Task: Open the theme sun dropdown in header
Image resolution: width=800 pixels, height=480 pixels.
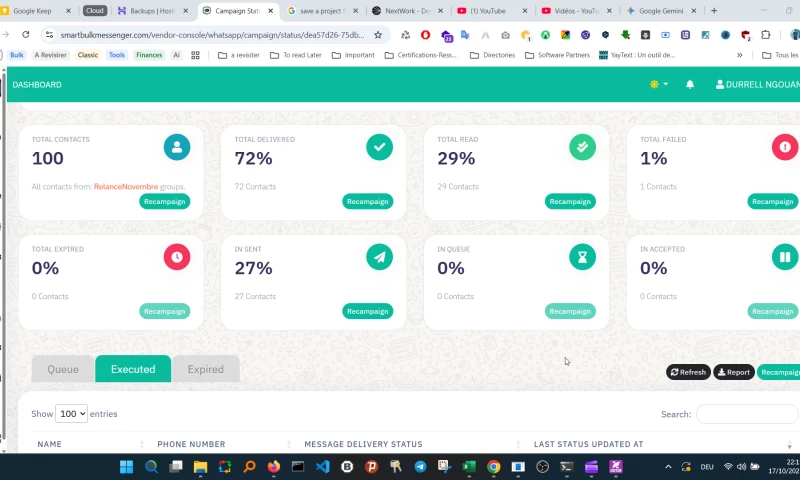Action: point(658,85)
